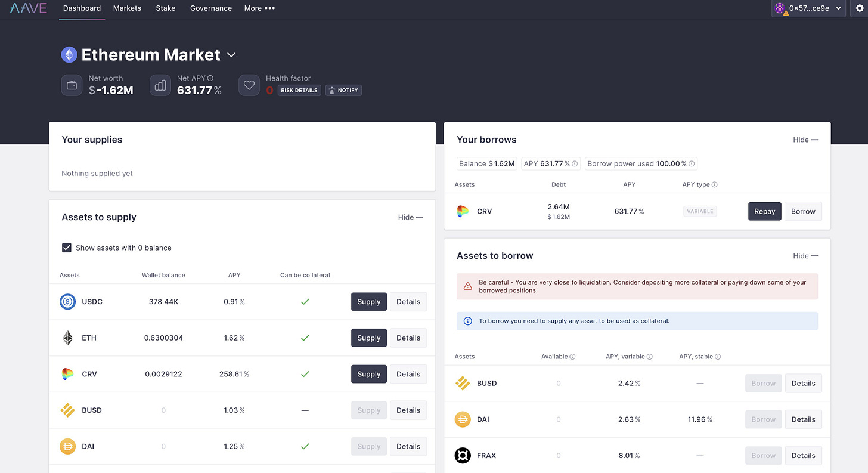This screenshot has height=473, width=868.
Task: Open the More menu in navigation
Action: (x=259, y=8)
